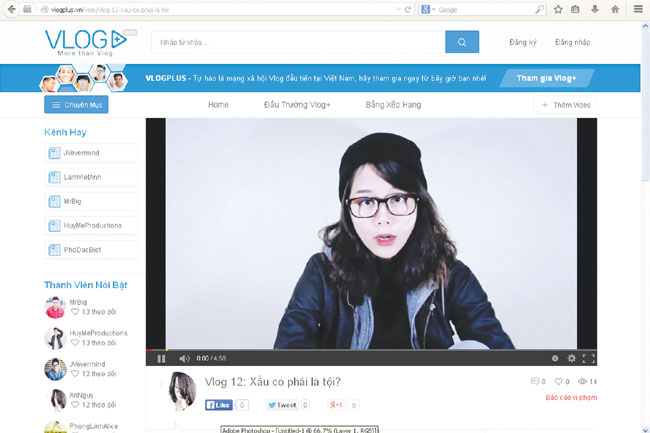
Task: Open the JVevermind channel
Action: [91, 152]
